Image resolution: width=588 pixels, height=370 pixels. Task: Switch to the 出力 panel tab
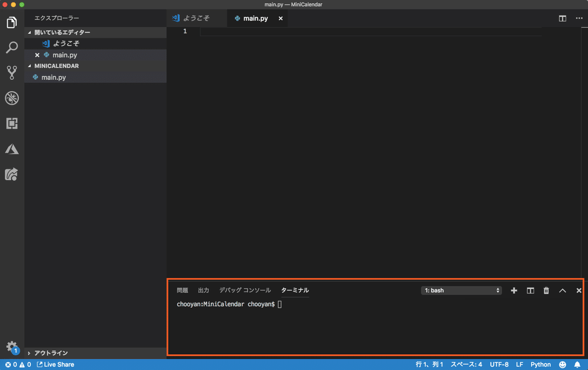(203, 290)
